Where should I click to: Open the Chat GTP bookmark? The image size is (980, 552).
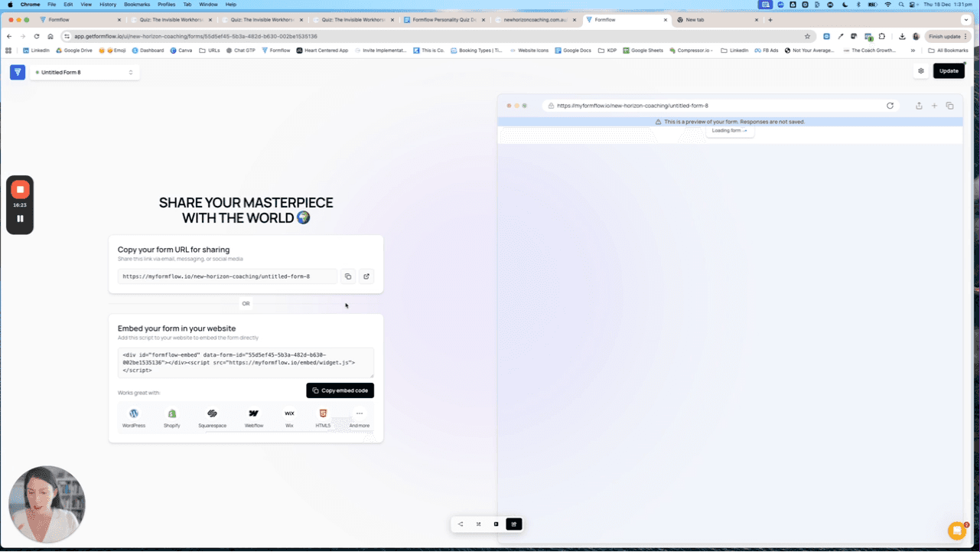241,51
